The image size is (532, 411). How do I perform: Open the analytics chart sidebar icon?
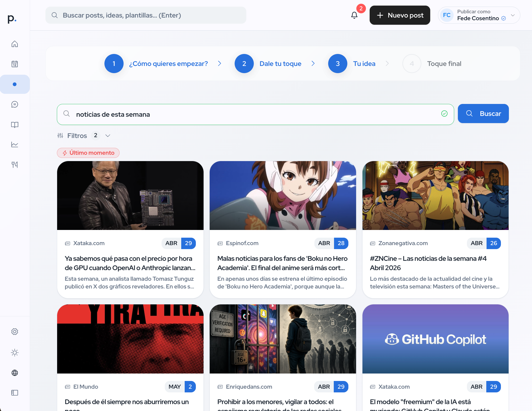pyautogui.click(x=15, y=145)
